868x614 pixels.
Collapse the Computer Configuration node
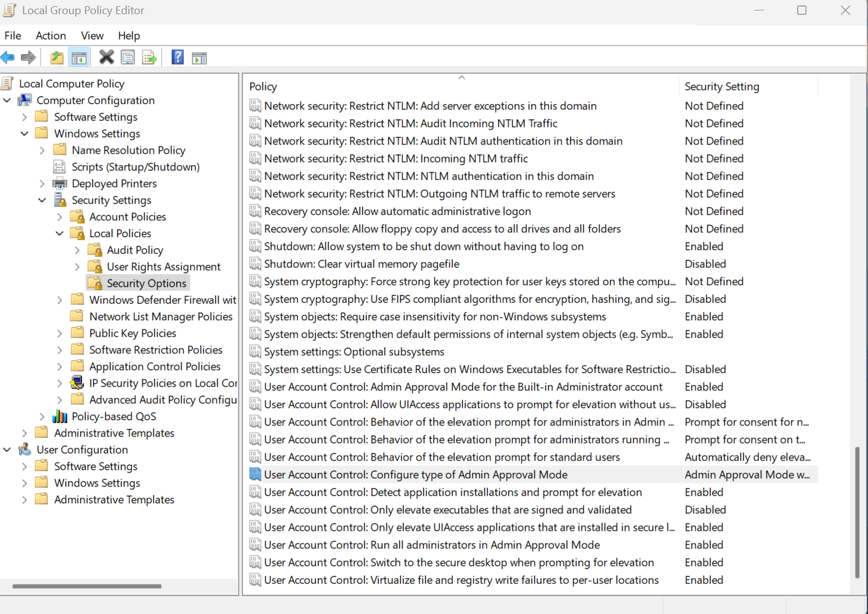[x=7, y=100]
